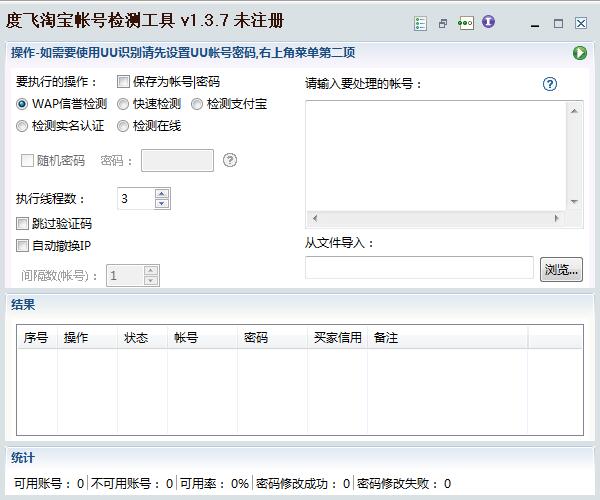The width and height of the screenshot is (600, 500).
Task: Click the 浏览... button
Action: tap(561, 270)
